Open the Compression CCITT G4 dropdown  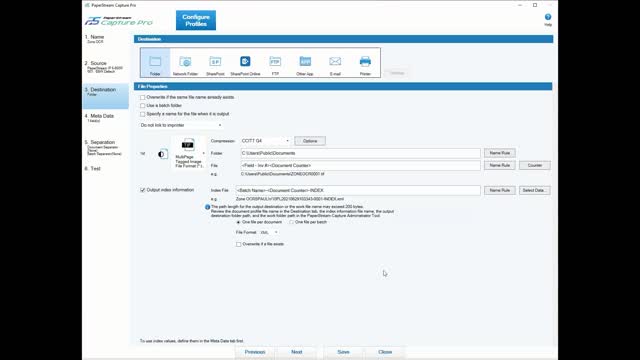click(265, 141)
